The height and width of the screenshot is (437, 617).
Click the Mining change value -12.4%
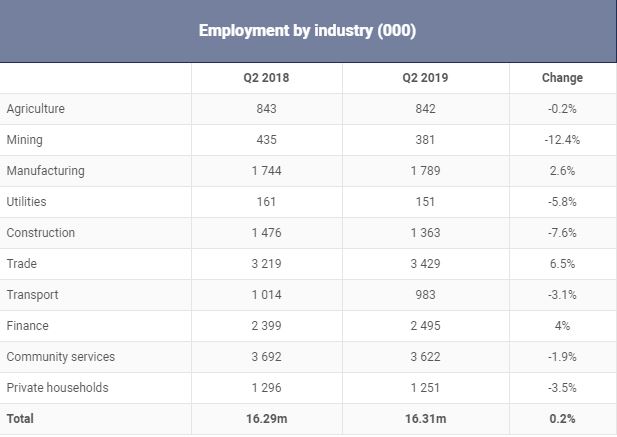[562, 140]
